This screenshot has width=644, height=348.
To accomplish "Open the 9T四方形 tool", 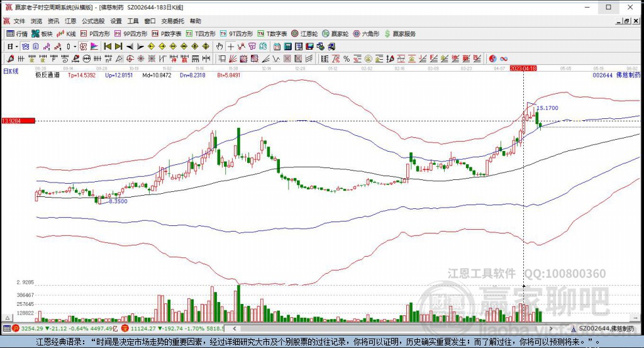I will point(236,34).
